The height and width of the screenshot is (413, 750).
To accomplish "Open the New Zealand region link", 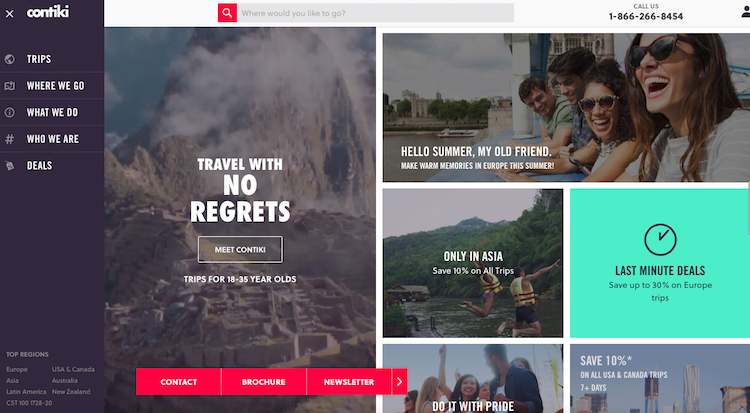I will tap(71, 391).
